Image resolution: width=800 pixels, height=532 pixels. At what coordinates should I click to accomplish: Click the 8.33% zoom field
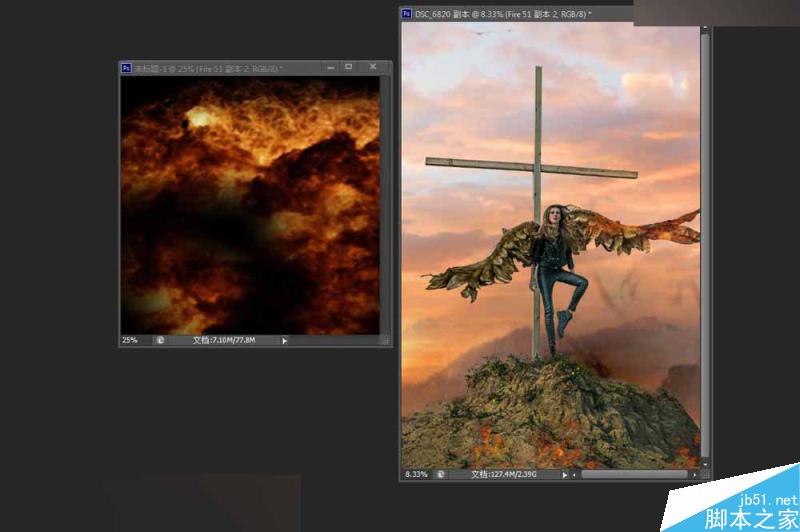(416, 474)
